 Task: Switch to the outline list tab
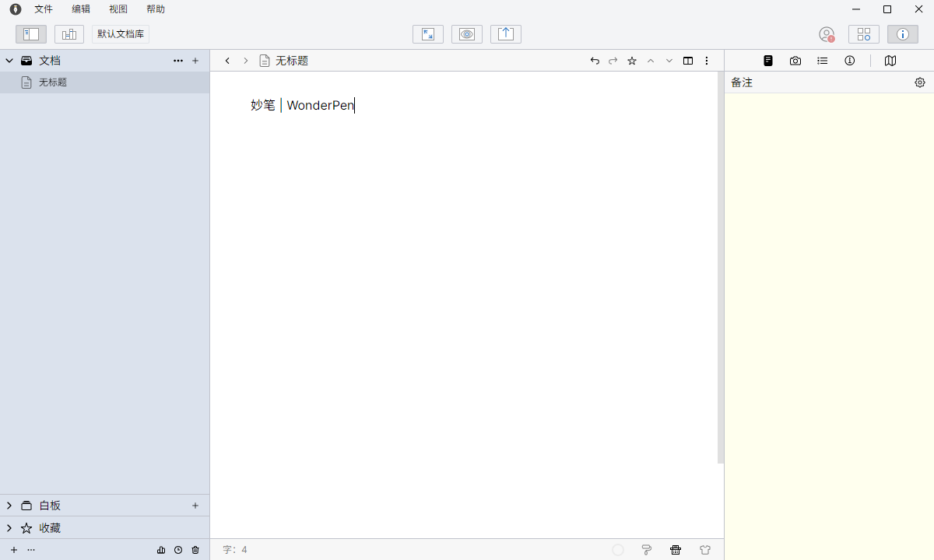tap(823, 61)
